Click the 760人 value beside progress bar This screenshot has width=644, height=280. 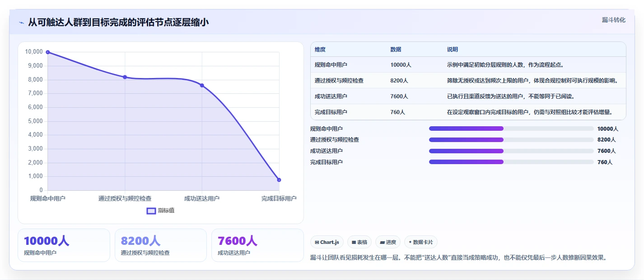605,162
